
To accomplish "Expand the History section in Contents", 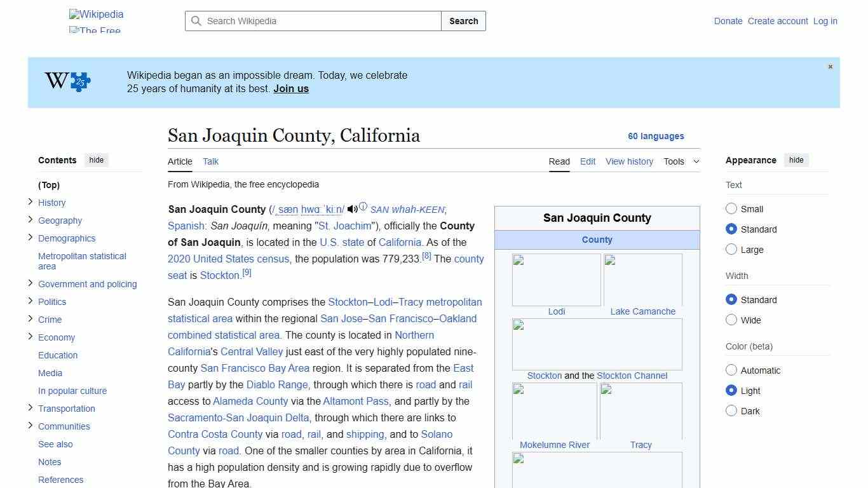I will [x=30, y=201].
